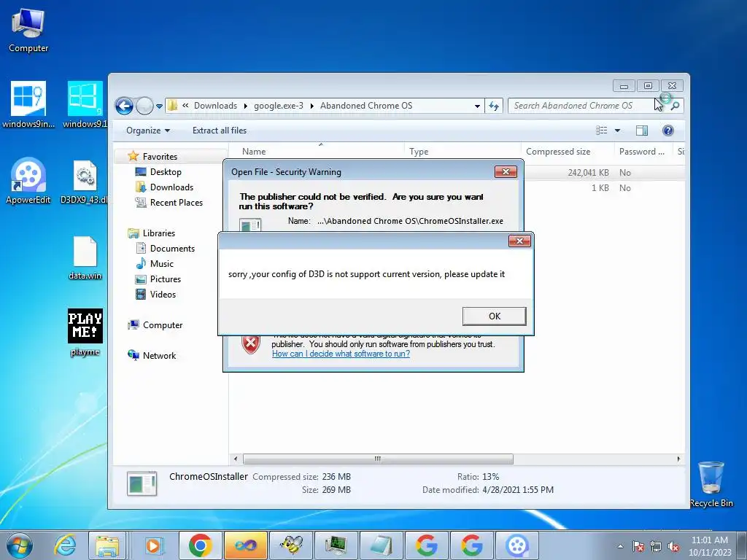
Task: Expand the address bar history dropdown
Action: pos(477,106)
